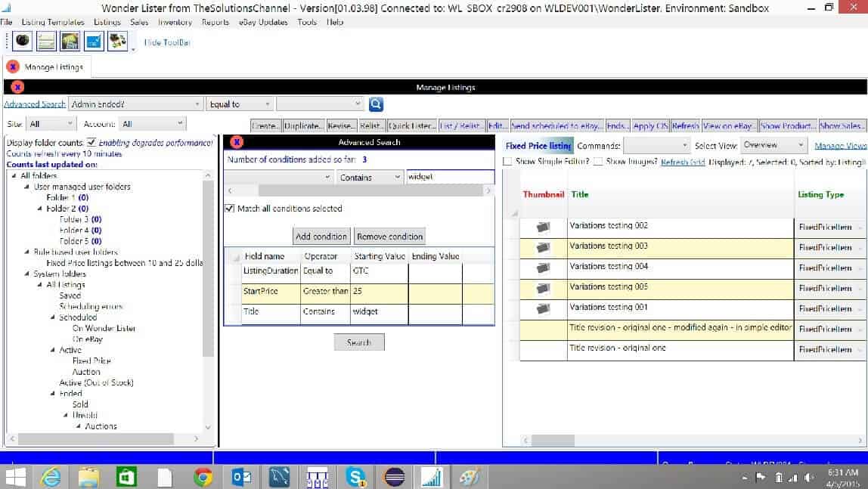868x489 pixels.
Task: Click the first toolbar icon with dark round image
Action: 23,42
